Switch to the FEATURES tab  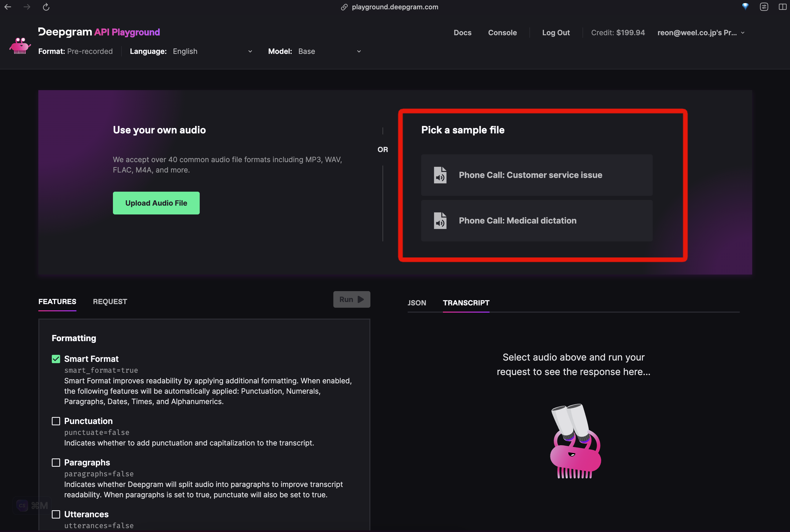pos(57,301)
